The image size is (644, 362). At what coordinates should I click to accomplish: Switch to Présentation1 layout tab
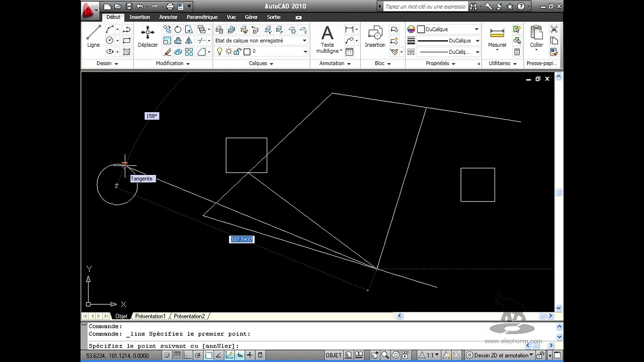tap(150, 316)
